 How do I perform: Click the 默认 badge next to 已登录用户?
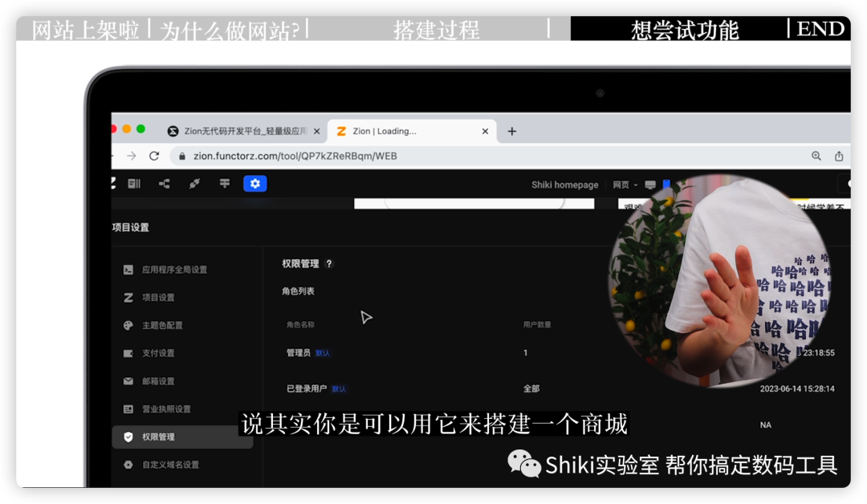(x=339, y=389)
